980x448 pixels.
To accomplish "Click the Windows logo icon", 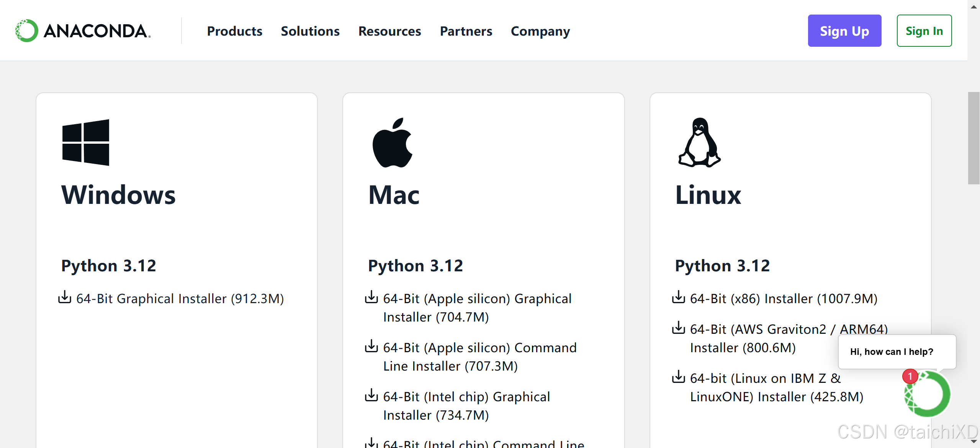I will 85,143.
